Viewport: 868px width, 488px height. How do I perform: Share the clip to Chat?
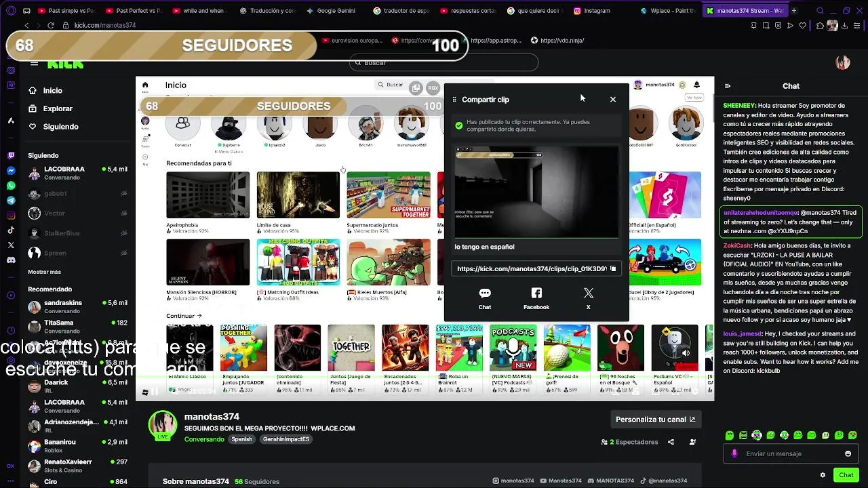click(x=485, y=298)
